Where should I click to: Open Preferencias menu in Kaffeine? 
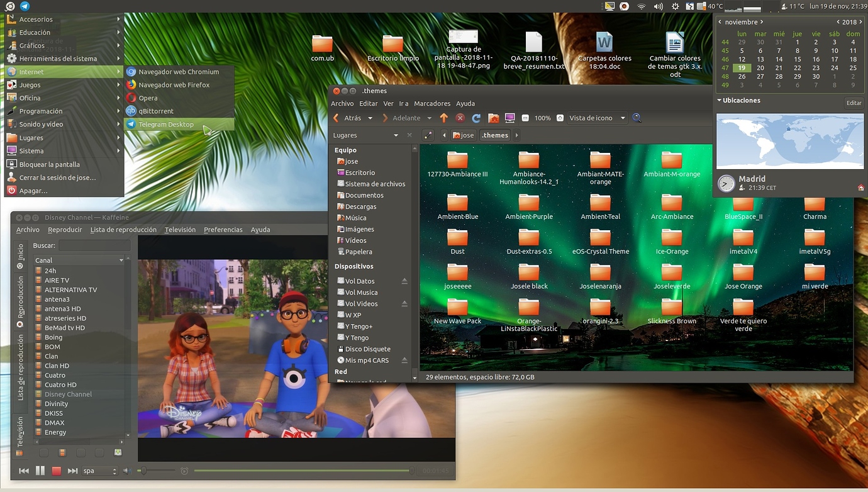click(x=223, y=230)
